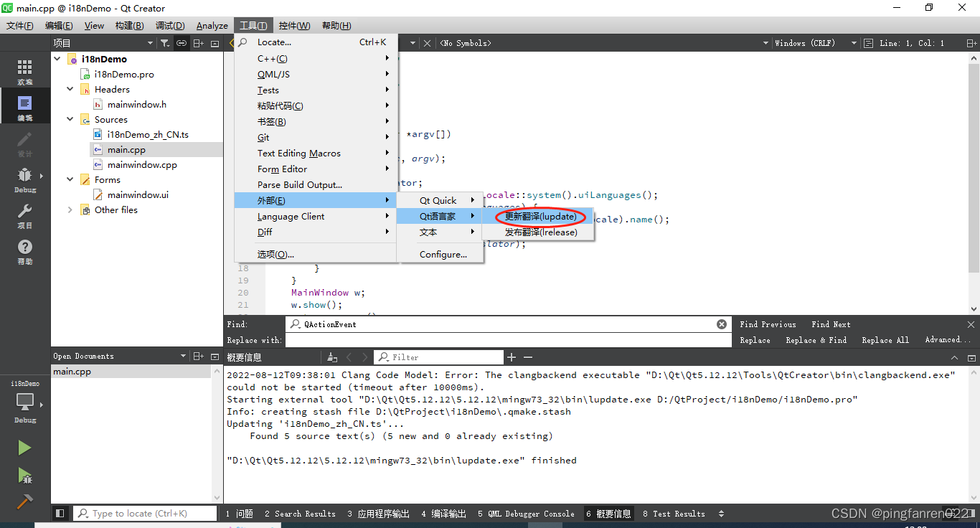980x528 pixels.
Task: Maximize the output pane arrow
Action: point(954,357)
